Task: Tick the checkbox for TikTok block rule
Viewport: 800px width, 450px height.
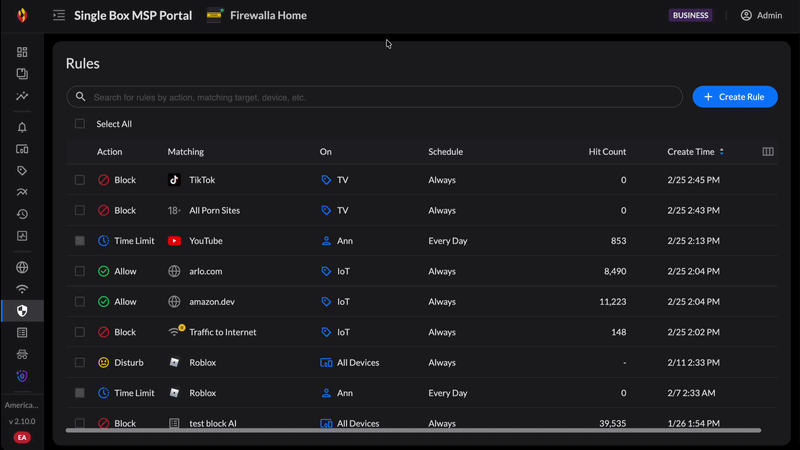Action: click(x=80, y=180)
